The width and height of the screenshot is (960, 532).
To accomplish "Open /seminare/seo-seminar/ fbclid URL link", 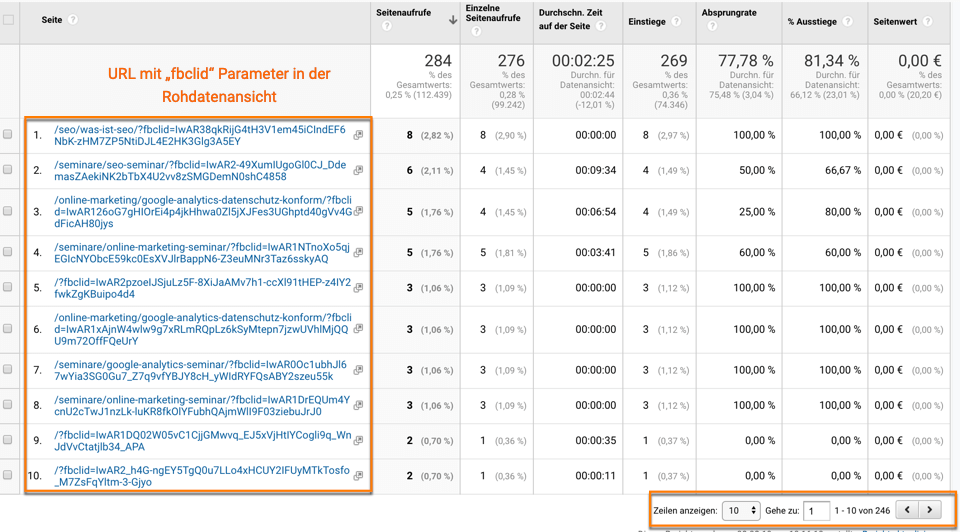I will click(x=200, y=171).
